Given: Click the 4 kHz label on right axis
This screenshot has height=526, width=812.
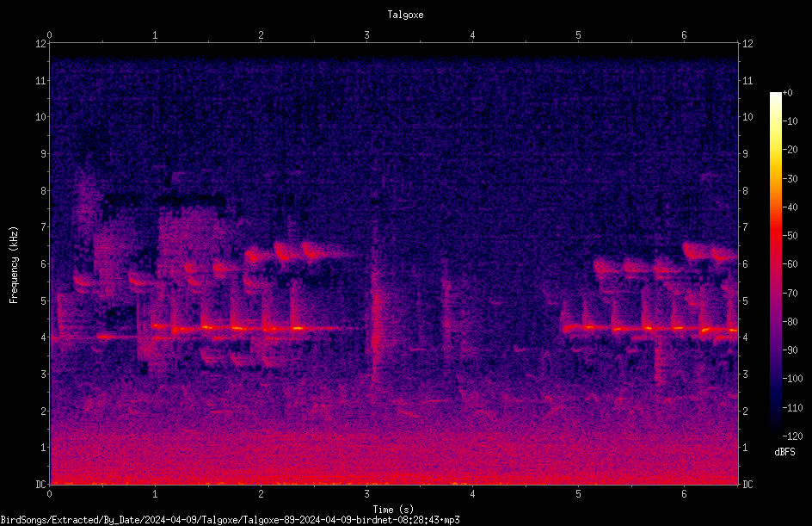Looking at the screenshot, I should [x=745, y=337].
